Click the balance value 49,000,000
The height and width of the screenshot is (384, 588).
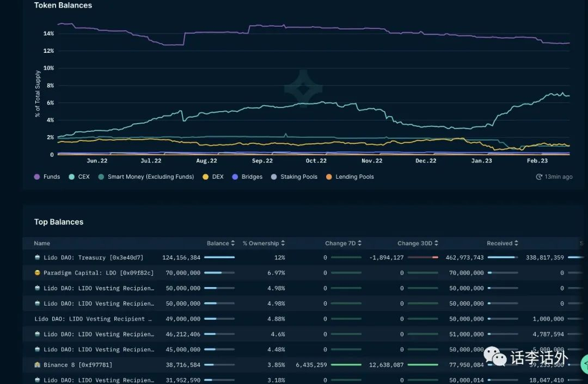click(183, 319)
